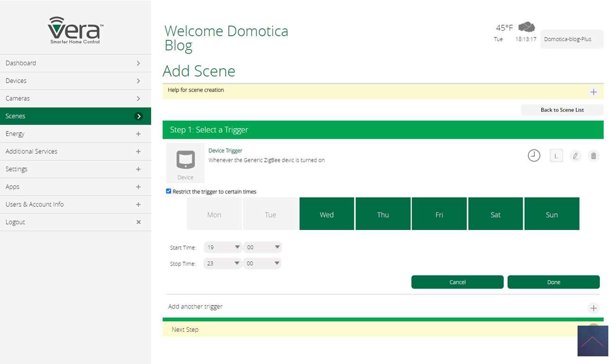Toggle Sunday off in day selector
Image resolution: width=616 pixels, height=364 pixels.
(x=552, y=214)
